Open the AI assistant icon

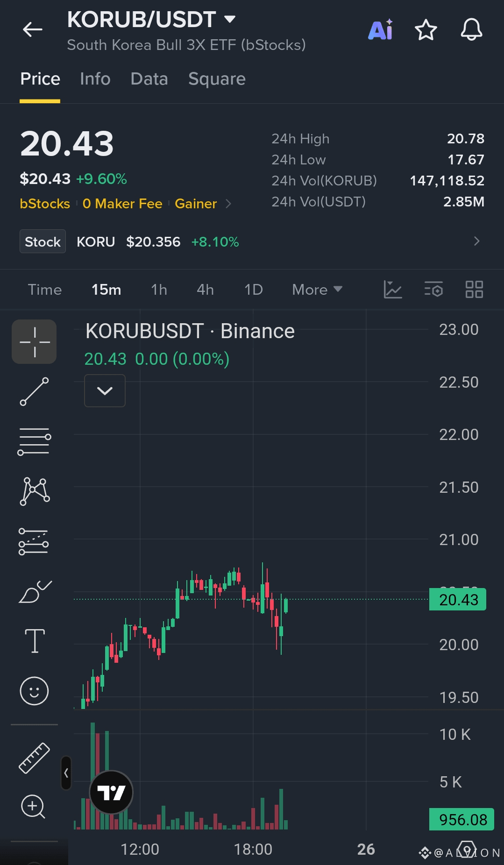pos(381,30)
